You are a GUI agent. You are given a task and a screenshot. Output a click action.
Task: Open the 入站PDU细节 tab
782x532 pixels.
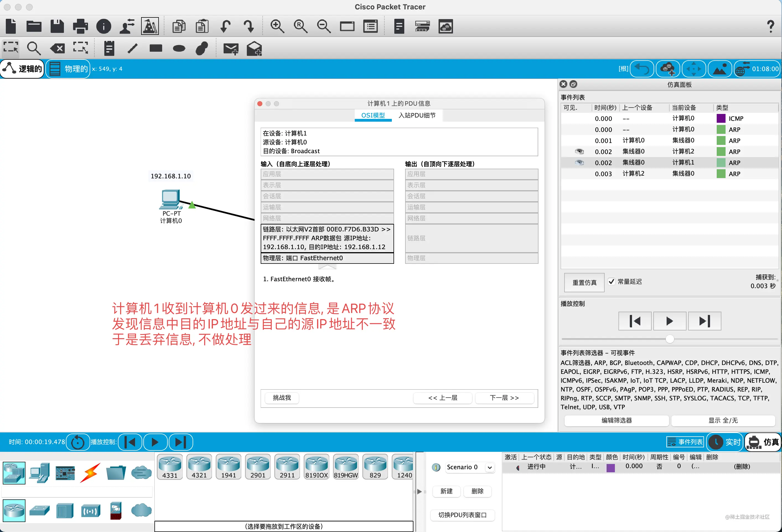pos(417,115)
